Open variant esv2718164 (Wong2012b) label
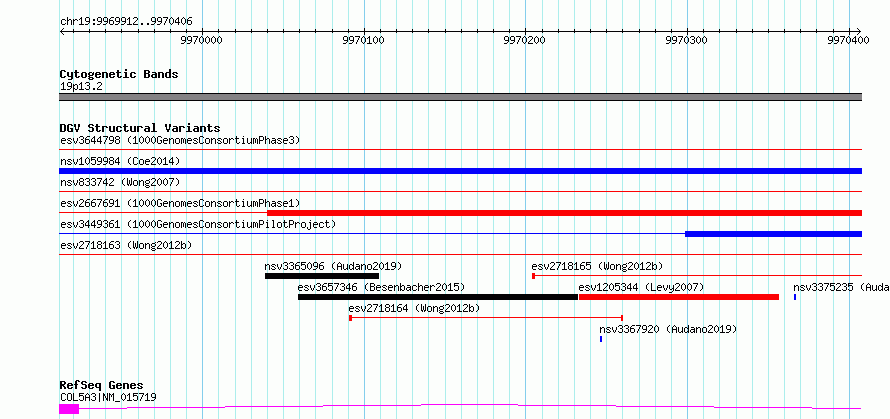The height and width of the screenshot is (419, 890). pyautogui.click(x=414, y=308)
